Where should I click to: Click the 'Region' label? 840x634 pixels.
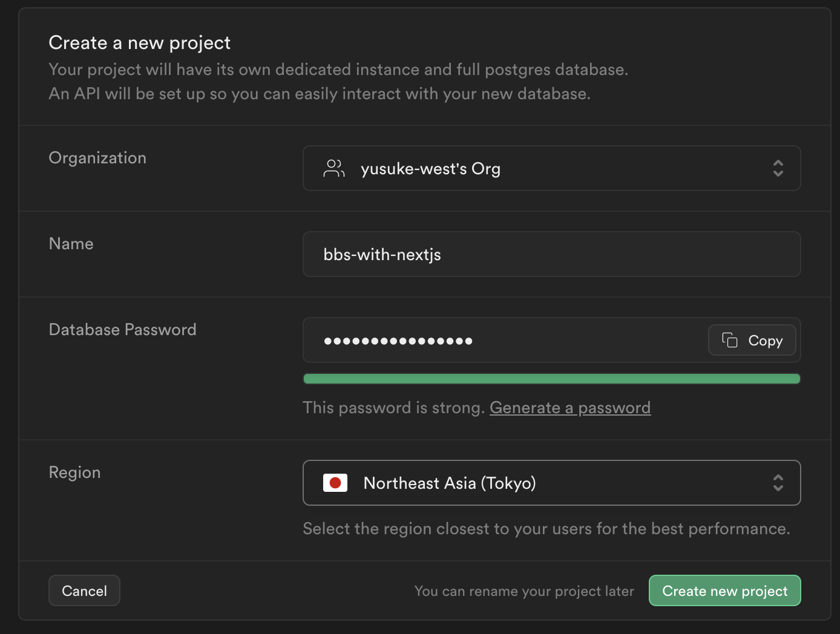[x=75, y=472]
